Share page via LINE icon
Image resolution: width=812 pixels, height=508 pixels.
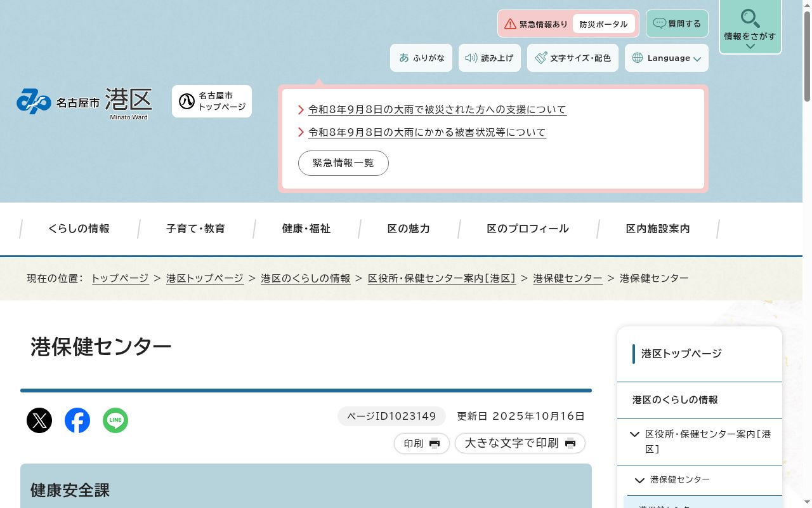pos(115,420)
